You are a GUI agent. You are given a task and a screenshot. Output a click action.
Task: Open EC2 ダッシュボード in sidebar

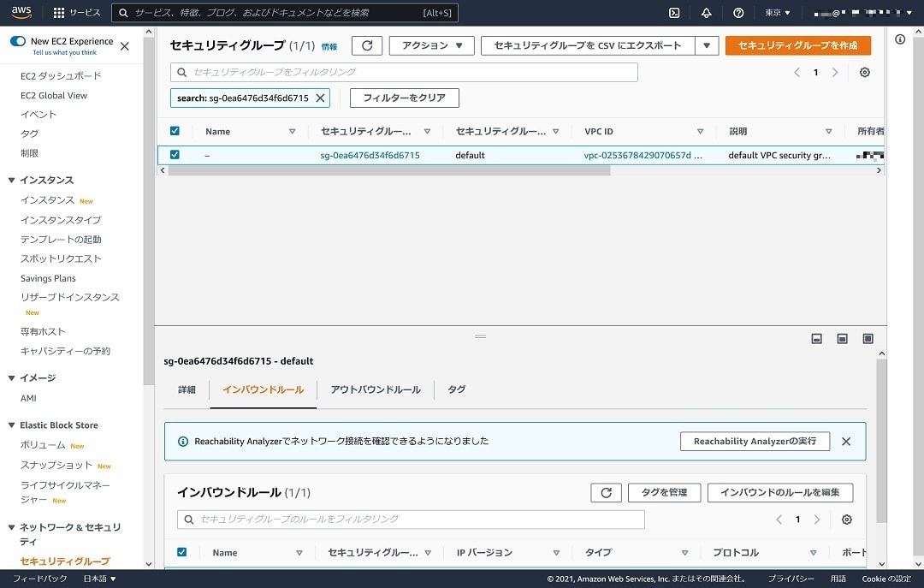click(61, 75)
